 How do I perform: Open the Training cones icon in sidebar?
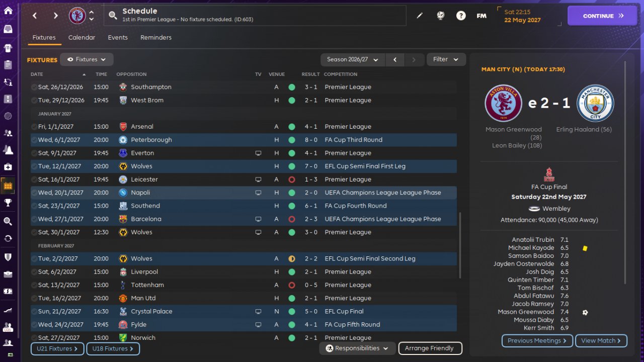point(8,149)
